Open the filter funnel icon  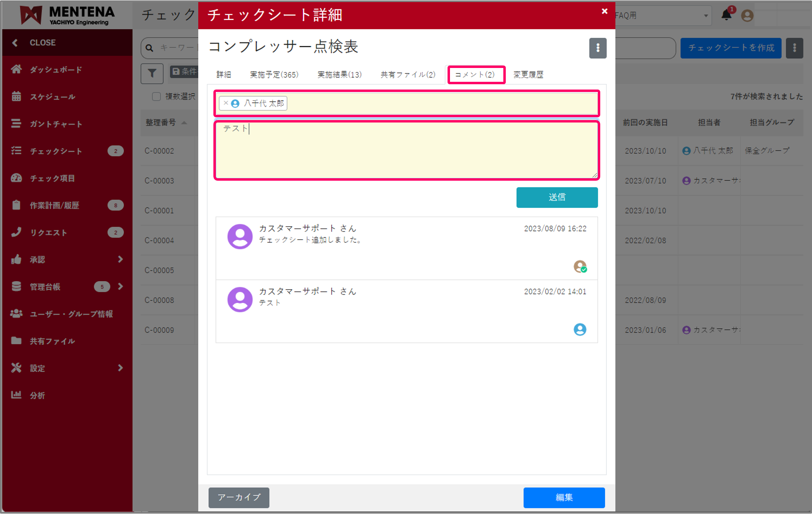[x=152, y=74]
